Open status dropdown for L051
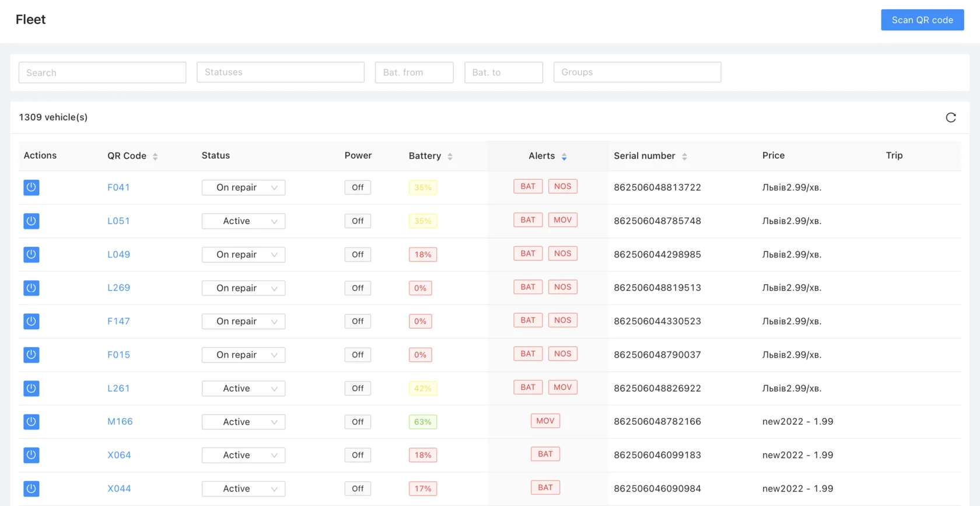The width and height of the screenshot is (980, 506). click(243, 221)
